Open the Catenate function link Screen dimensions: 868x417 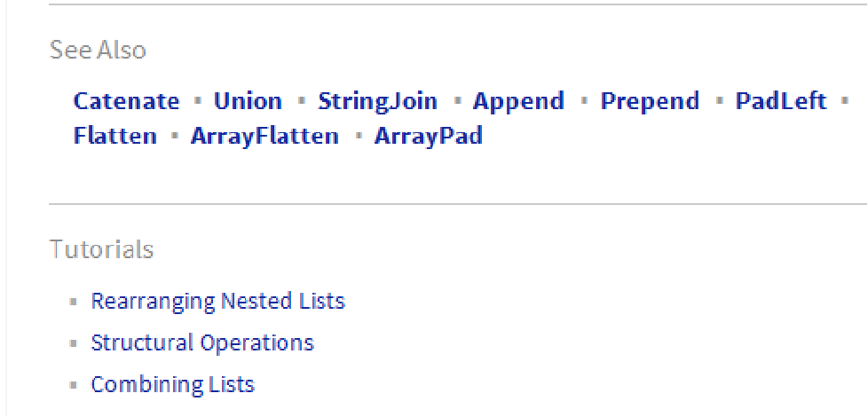pos(126,101)
